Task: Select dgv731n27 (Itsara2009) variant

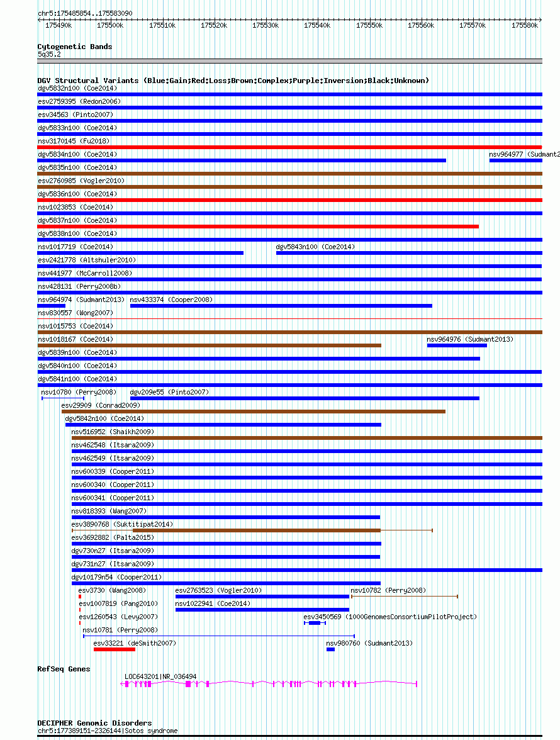Action: (306, 570)
